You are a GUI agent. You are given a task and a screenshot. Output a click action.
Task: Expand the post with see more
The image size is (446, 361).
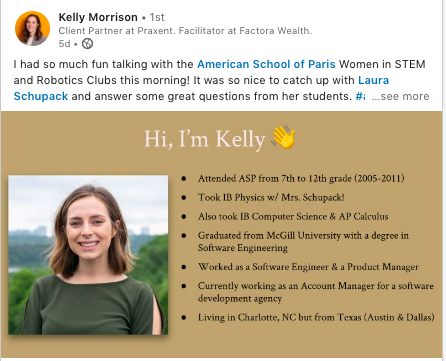[400, 96]
